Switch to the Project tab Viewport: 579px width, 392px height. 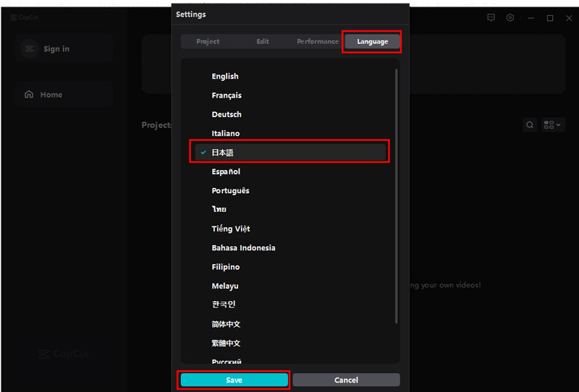208,41
